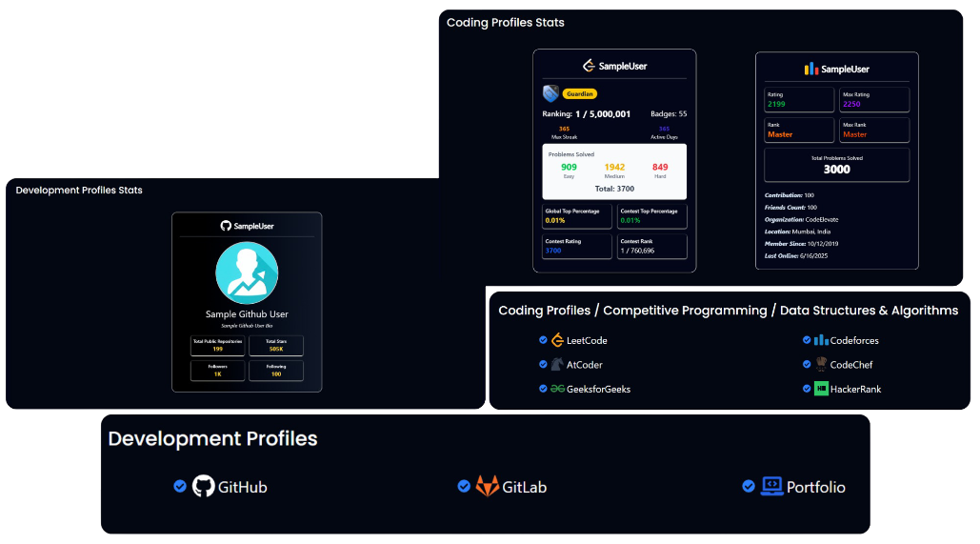This screenshot has width=980, height=544.
Task: Click the GitHub octocat icon under Development Profiles
Action: 203,486
